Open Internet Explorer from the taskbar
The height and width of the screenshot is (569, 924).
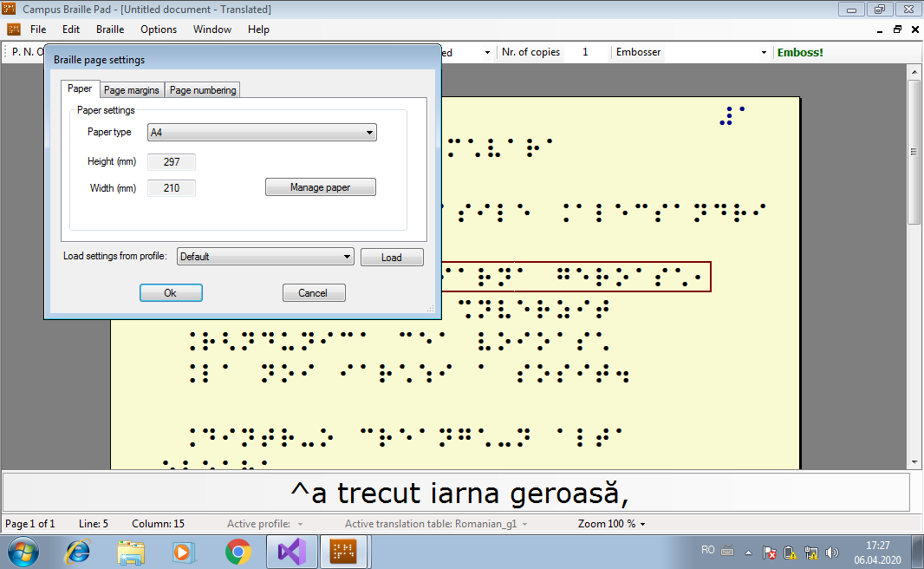pyautogui.click(x=78, y=552)
